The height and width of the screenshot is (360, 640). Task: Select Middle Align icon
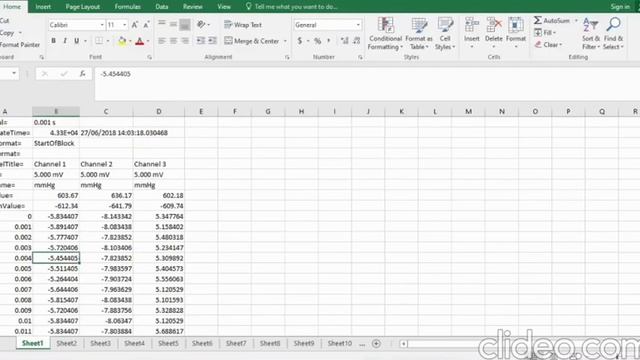[x=173, y=24]
